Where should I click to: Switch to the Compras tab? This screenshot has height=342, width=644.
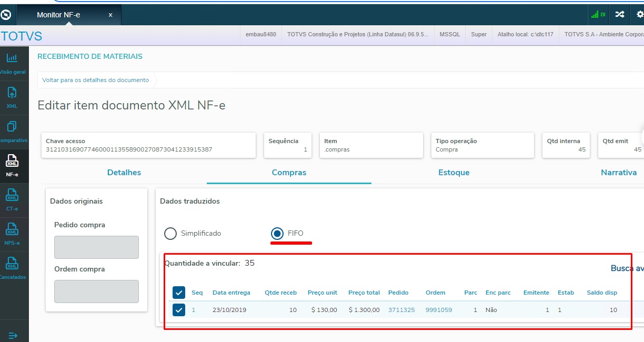coord(289,173)
